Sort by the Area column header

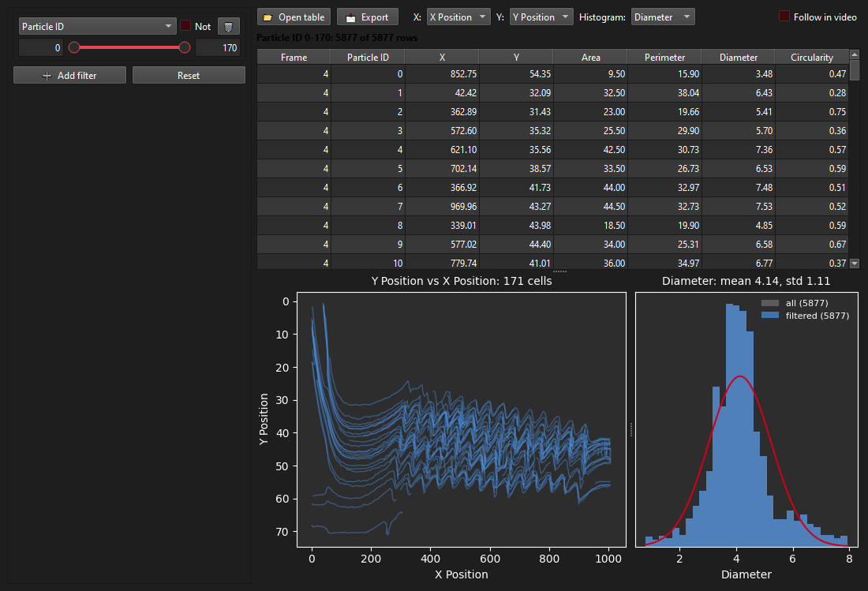pos(591,57)
